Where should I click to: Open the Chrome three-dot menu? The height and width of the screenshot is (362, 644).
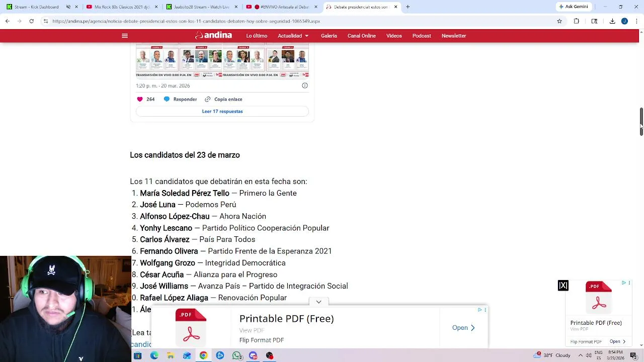(x=636, y=21)
